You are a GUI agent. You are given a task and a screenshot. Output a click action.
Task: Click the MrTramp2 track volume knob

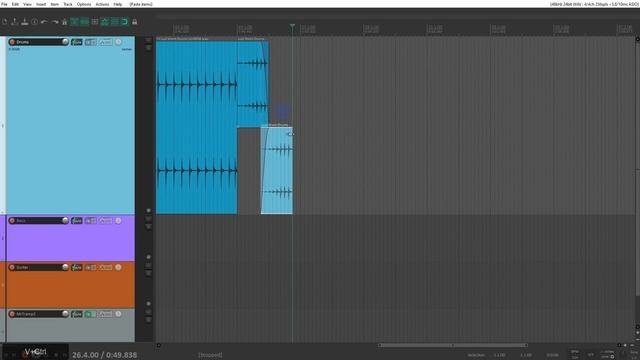point(65,313)
